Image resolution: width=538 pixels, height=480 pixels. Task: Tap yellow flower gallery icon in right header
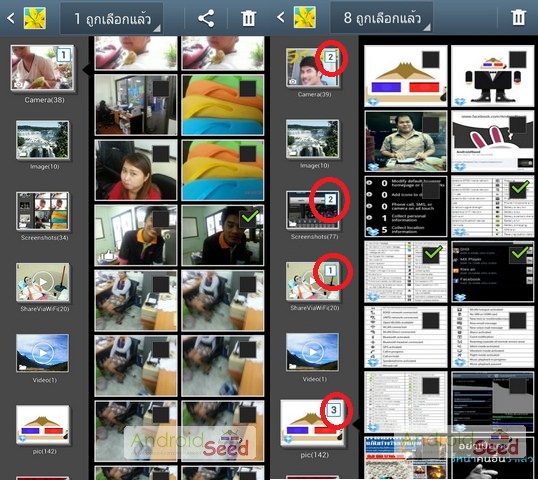click(305, 17)
